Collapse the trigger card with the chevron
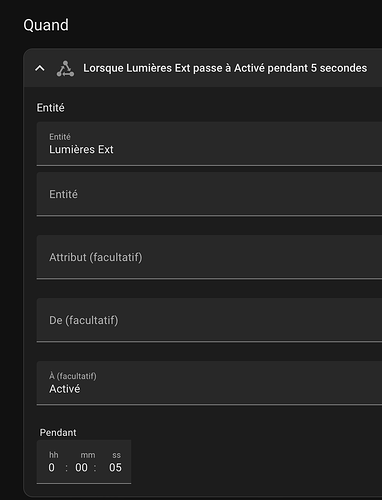The width and height of the screenshot is (382, 500). (x=40, y=68)
